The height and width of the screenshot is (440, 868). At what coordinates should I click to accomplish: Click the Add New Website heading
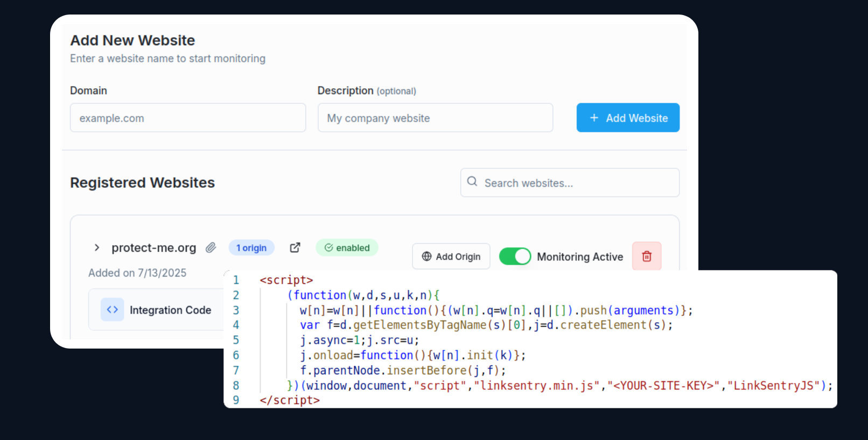132,40
